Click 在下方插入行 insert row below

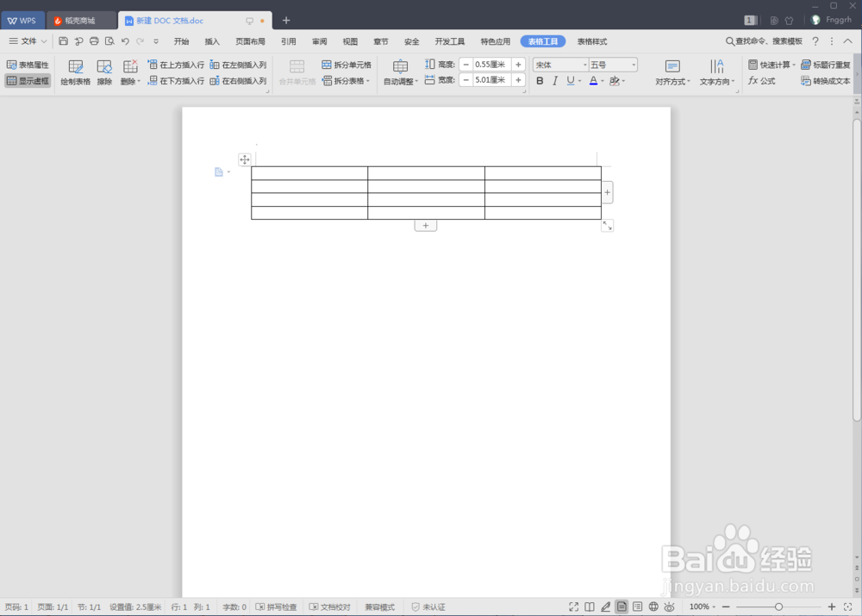coord(176,81)
